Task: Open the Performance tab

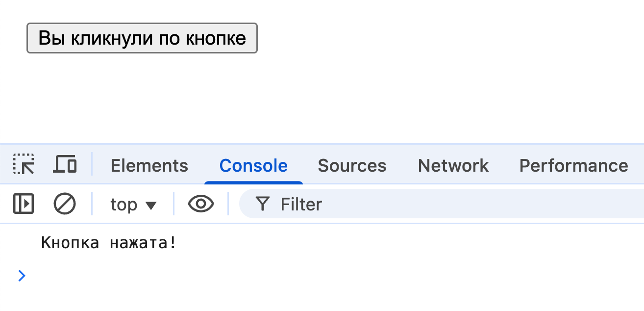Action: 573,166
